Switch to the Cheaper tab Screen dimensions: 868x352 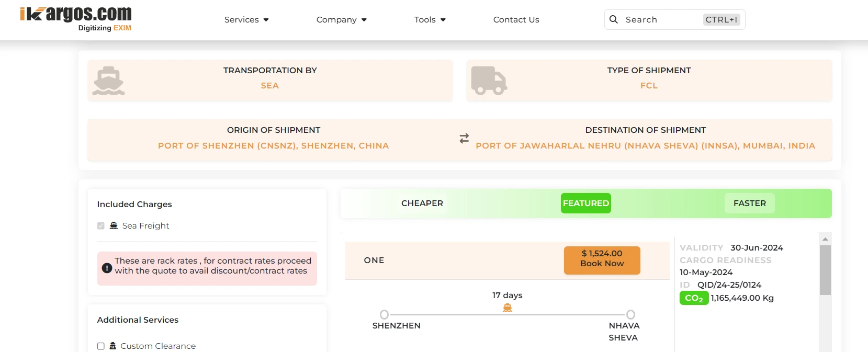(x=422, y=203)
